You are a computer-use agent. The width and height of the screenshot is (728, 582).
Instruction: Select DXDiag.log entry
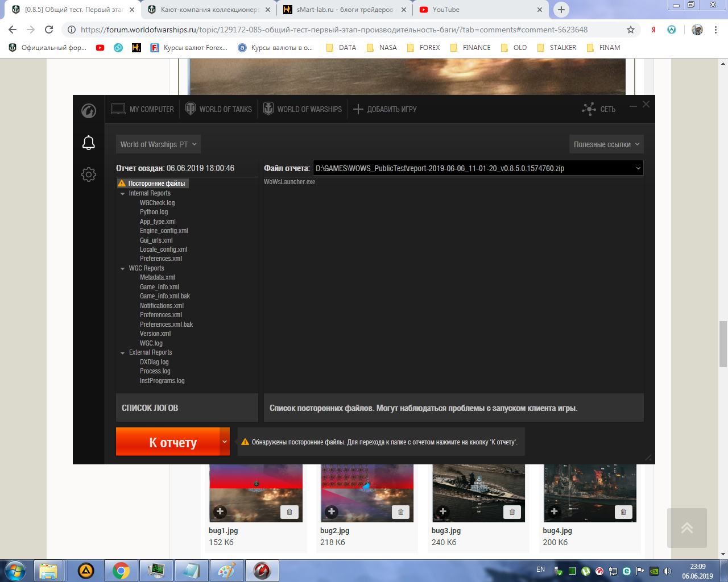154,362
